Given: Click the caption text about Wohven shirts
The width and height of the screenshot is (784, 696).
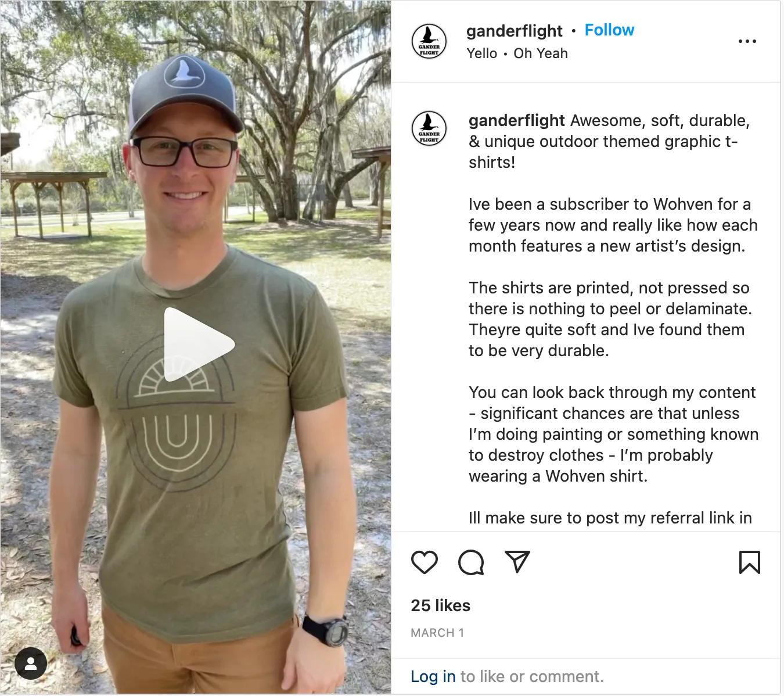Looking at the screenshot, I should point(613,319).
